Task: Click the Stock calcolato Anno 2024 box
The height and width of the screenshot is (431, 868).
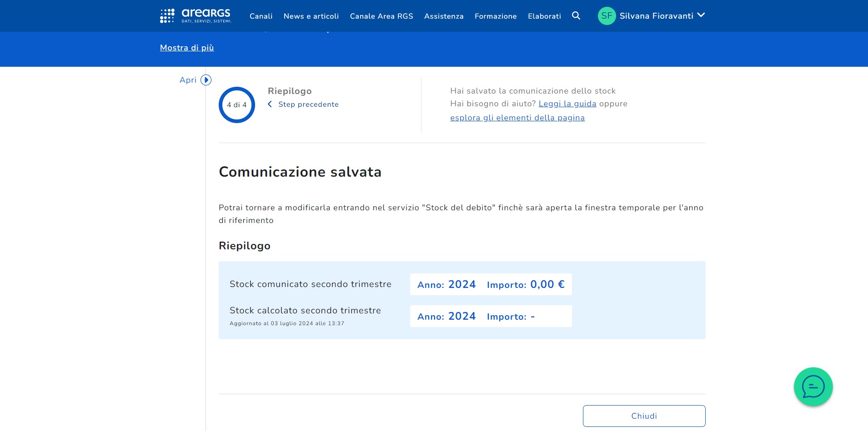Action: pos(447,316)
